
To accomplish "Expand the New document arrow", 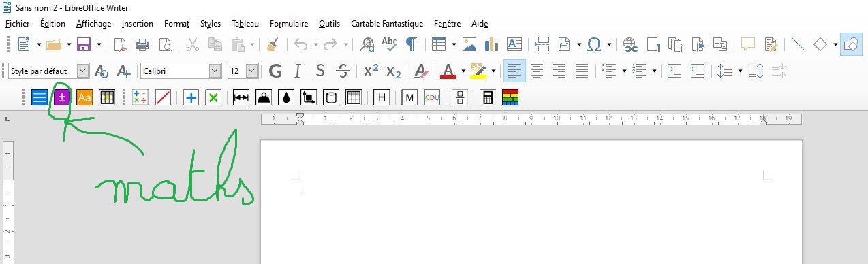I will coord(39,44).
